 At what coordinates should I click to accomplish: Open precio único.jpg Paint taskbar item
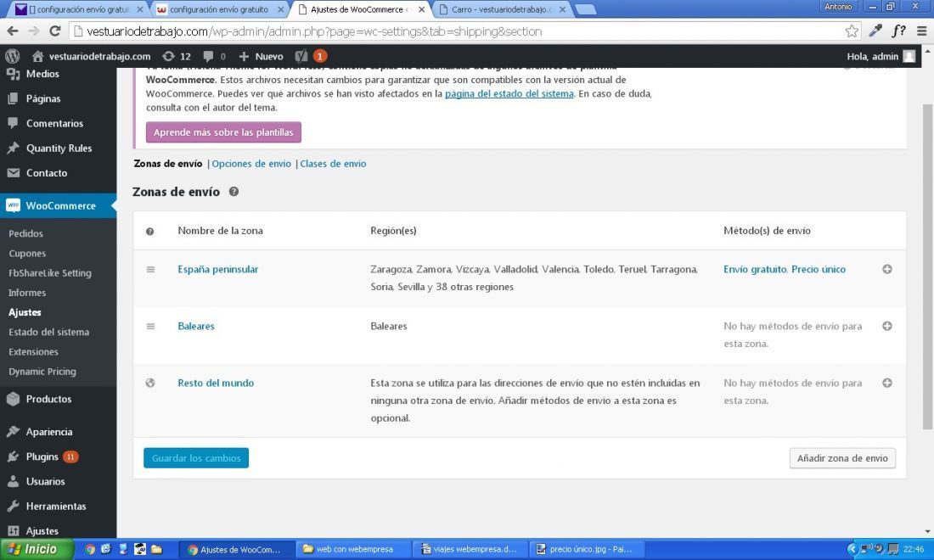588,549
